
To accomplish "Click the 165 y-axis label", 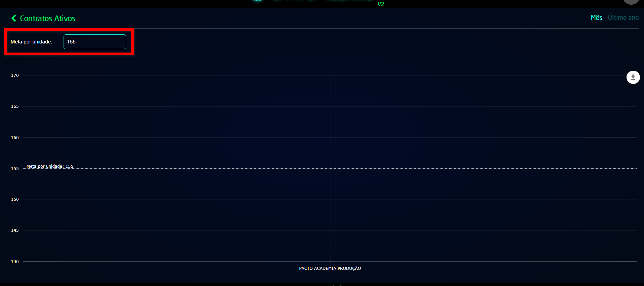I will tap(15, 106).
